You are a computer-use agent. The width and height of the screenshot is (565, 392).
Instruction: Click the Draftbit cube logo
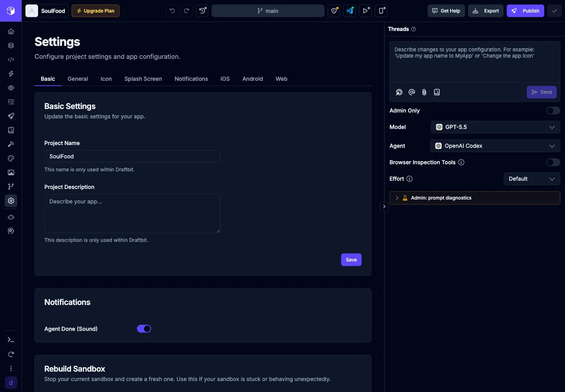point(11,11)
